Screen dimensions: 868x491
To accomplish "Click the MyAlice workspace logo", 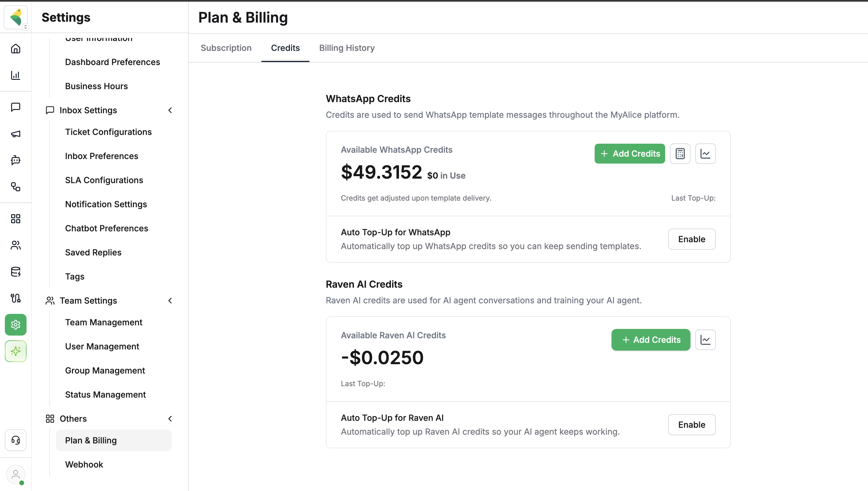I will (x=15, y=17).
